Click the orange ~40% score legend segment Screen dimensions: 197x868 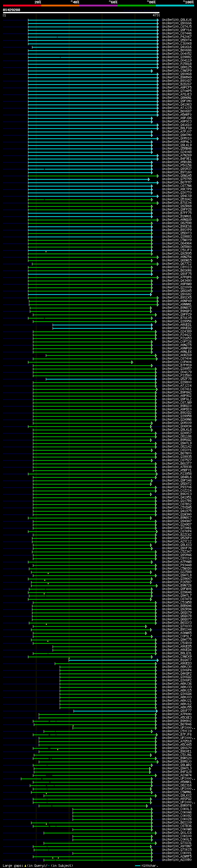pyautogui.click(x=60, y=6)
